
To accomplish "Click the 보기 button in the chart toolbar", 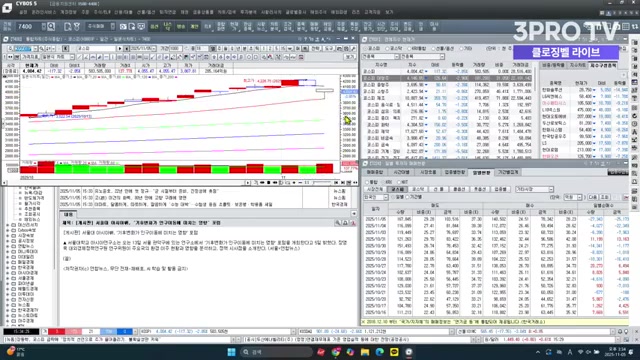I will (350, 57).
